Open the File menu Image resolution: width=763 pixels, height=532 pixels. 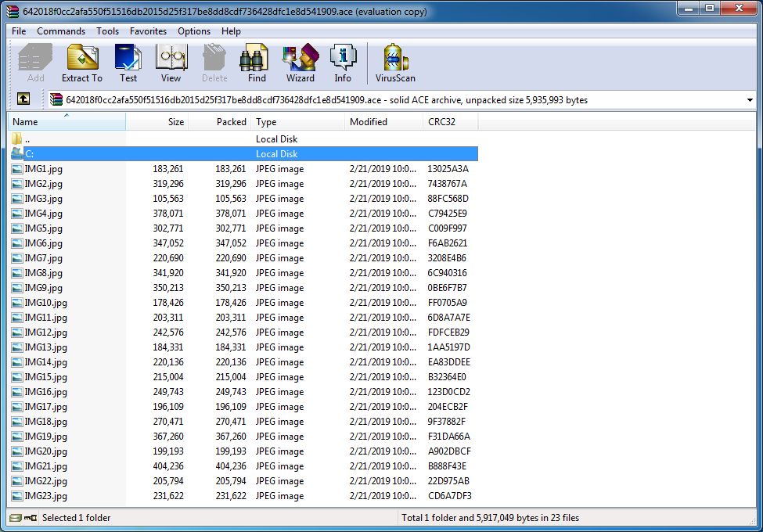coord(19,31)
